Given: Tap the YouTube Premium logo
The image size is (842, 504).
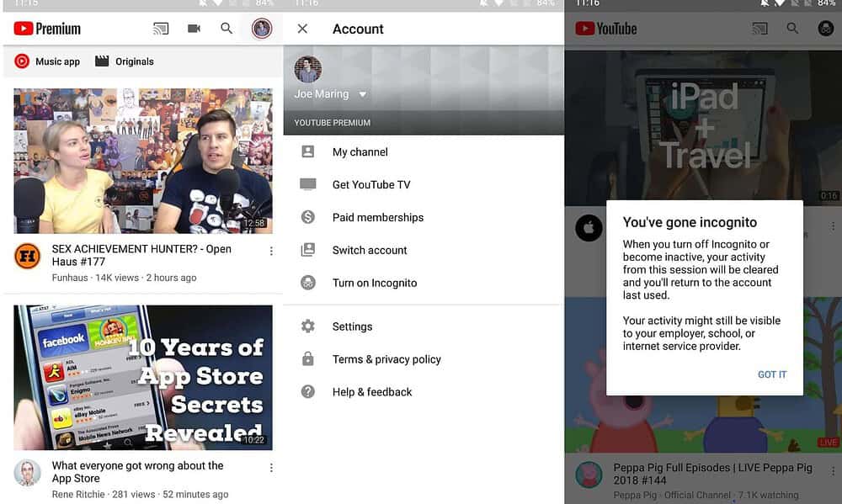Looking at the screenshot, I should pyautogui.click(x=47, y=29).
